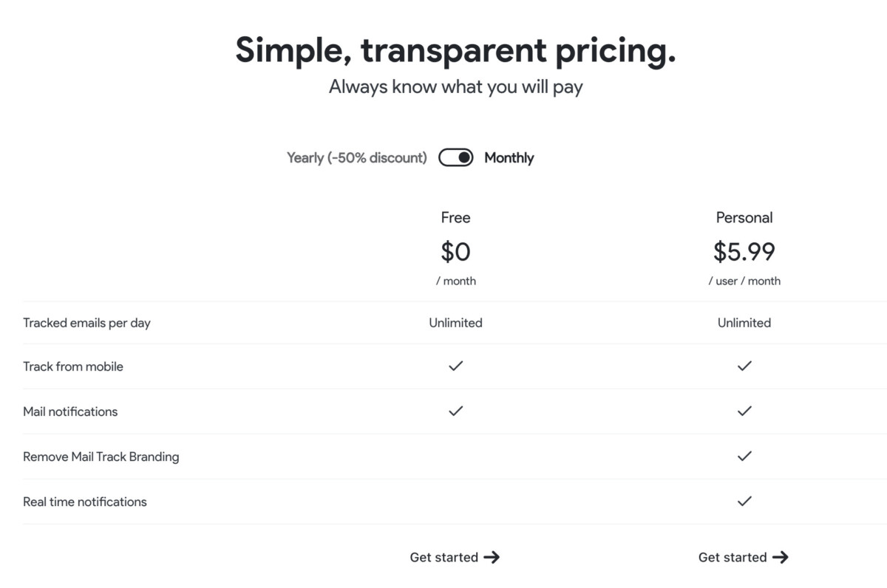Toggle the Yearly/Monthly billing switch
The width and height of the screenshot is (887, 588).
[x=455, y=157]
